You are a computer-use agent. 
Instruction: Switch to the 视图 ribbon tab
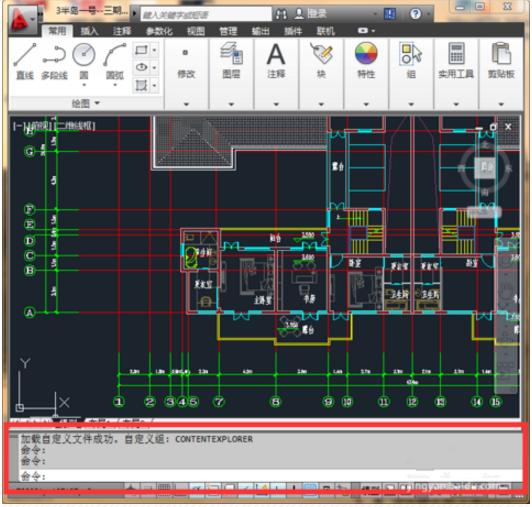(196, 31)
